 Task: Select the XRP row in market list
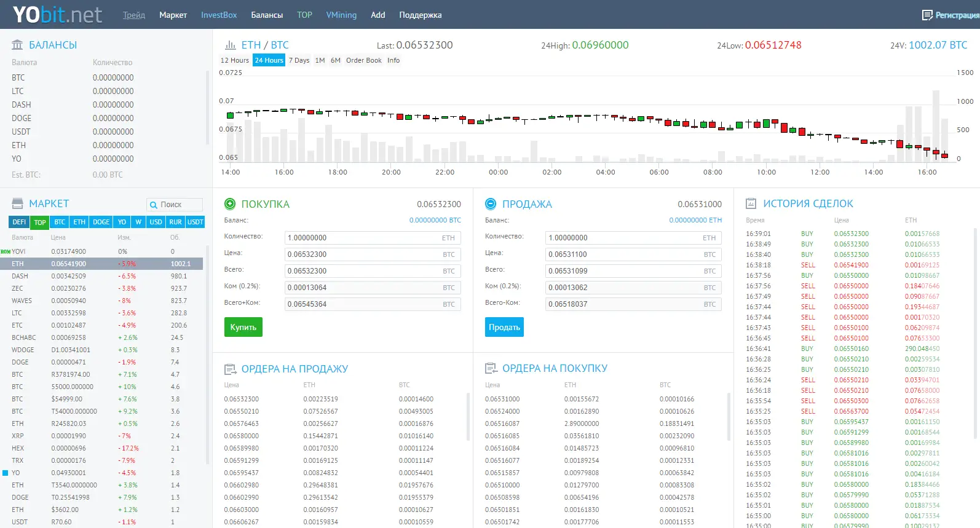click(101, 436)
